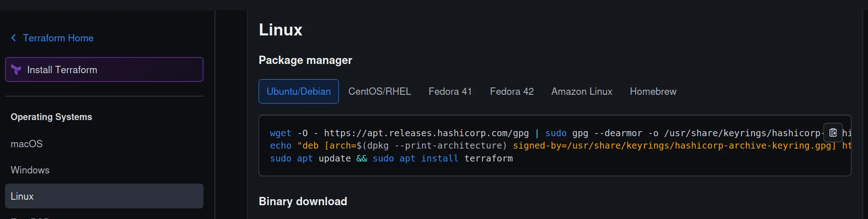Switch to the Fedora 41 tab
This screenshot has width=868, height=219.
[x=450, y=91]
